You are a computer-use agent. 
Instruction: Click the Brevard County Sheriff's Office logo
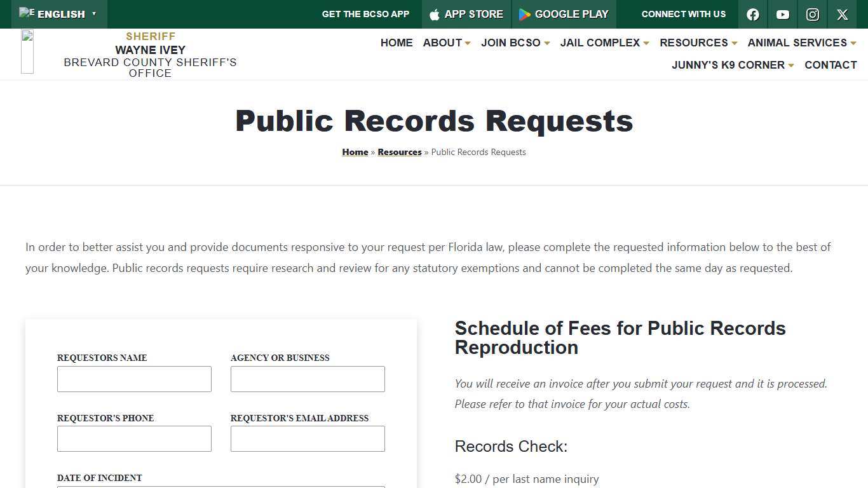click(x=27, y=51)
